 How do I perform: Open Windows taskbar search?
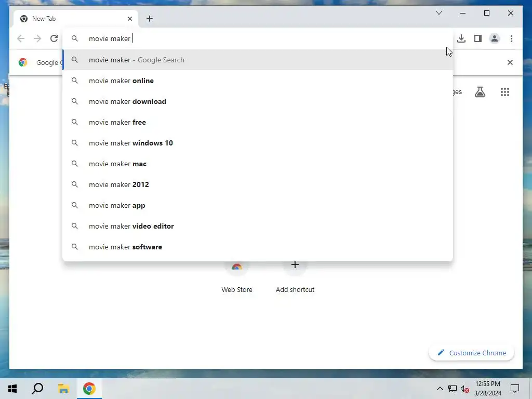pos(37,389)
